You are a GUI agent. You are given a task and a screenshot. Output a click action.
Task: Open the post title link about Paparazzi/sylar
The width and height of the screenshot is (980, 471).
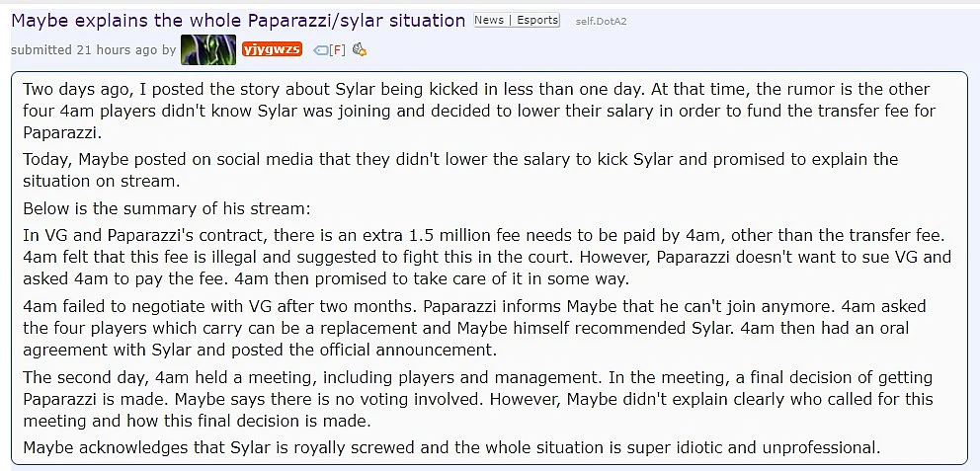pos(238,21)
